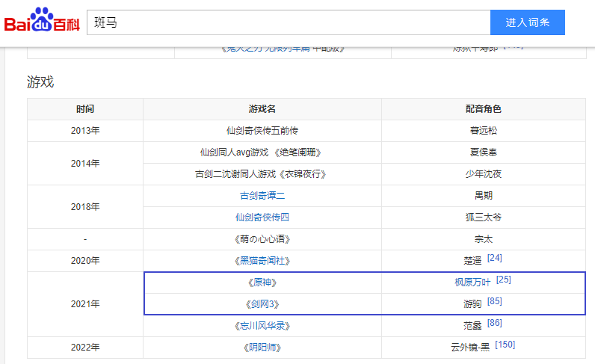Click reference [24] beside 楚遥
The image size is (595, 364).
(x=494, y=258)
